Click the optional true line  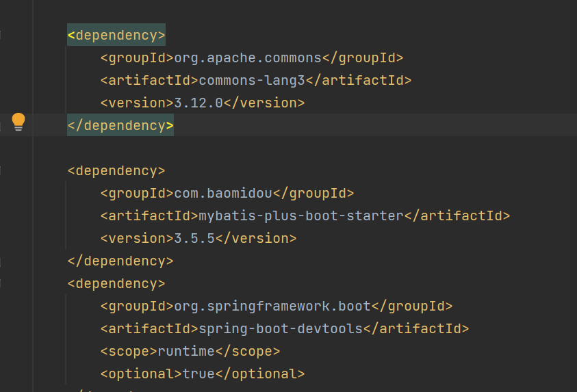(203, 374)
